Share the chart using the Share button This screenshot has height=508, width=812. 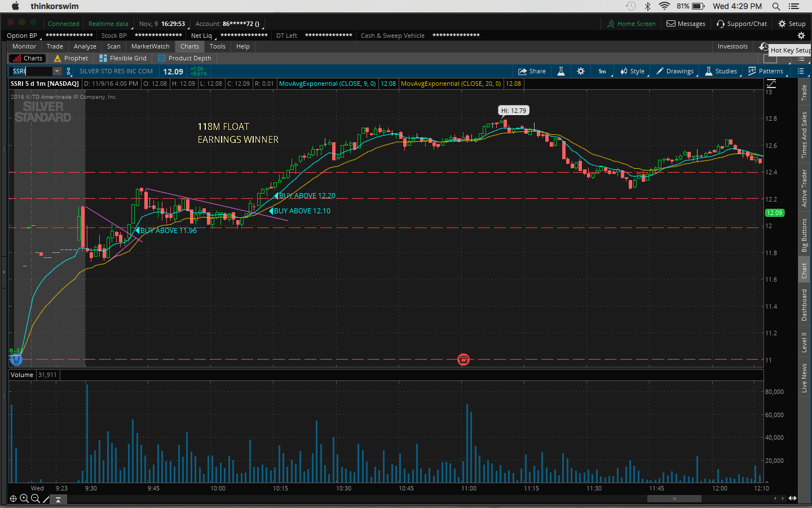[532, 71]
